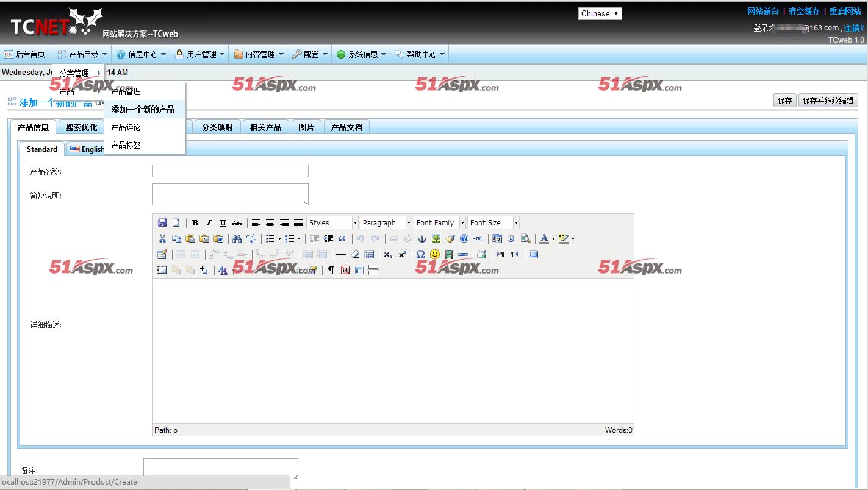Open the Font Size dropdown

(x=493, y=222)
